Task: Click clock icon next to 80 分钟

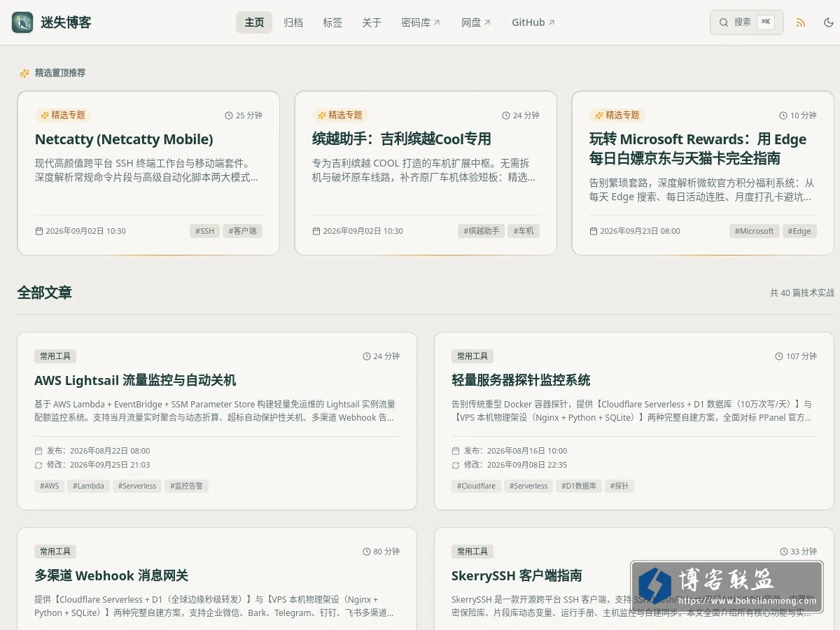Action: point(367,552)
